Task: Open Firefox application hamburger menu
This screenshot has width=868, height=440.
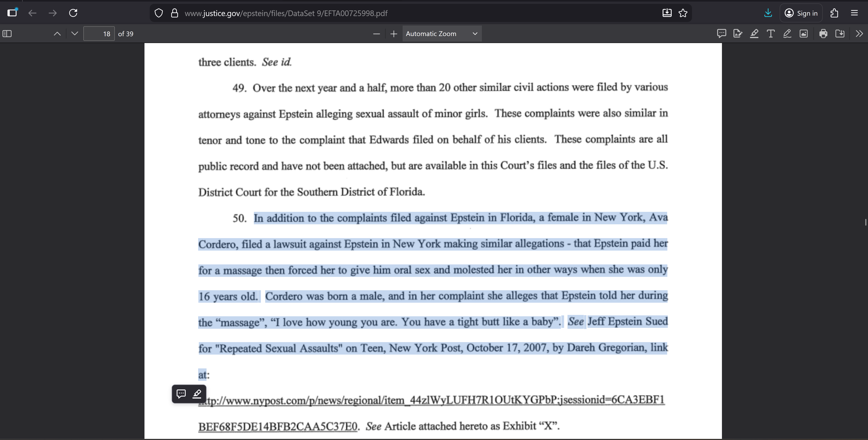Action: coord(854,13)
